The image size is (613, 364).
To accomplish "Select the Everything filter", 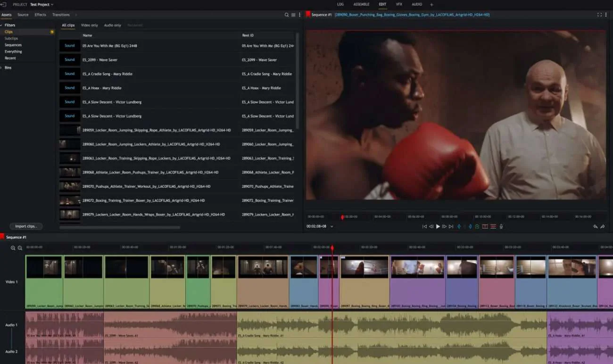I will coord(13,51).
